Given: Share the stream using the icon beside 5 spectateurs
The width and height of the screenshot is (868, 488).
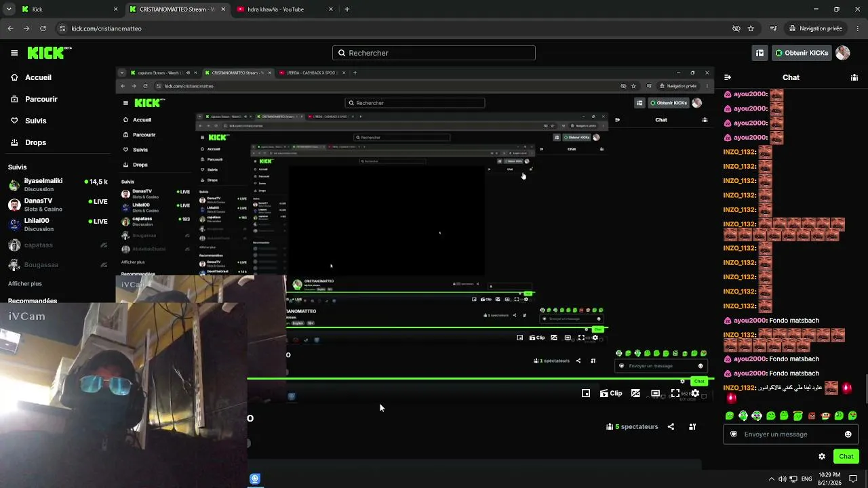Looking at the screenshot, I should 671,426.
